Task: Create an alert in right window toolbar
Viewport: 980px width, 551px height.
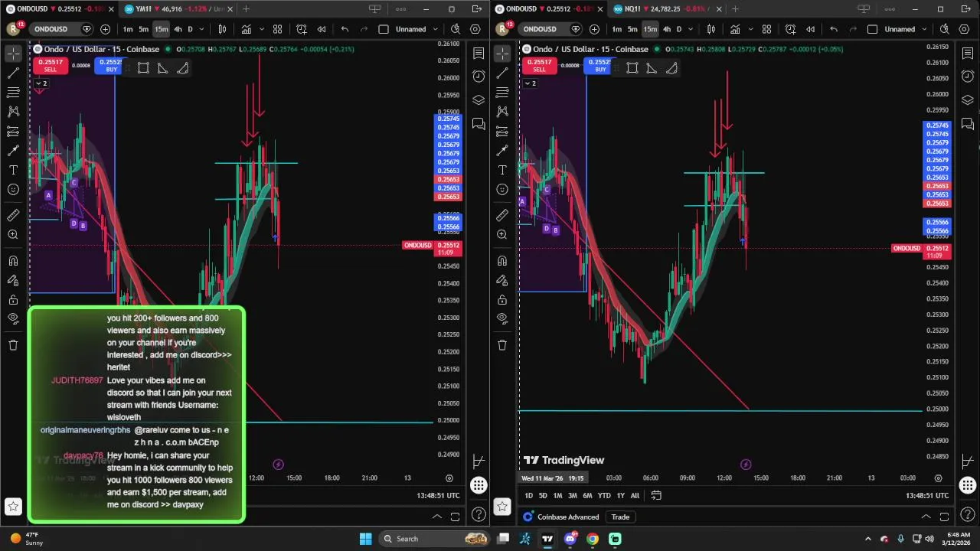Action: click(x=790, y=29)
